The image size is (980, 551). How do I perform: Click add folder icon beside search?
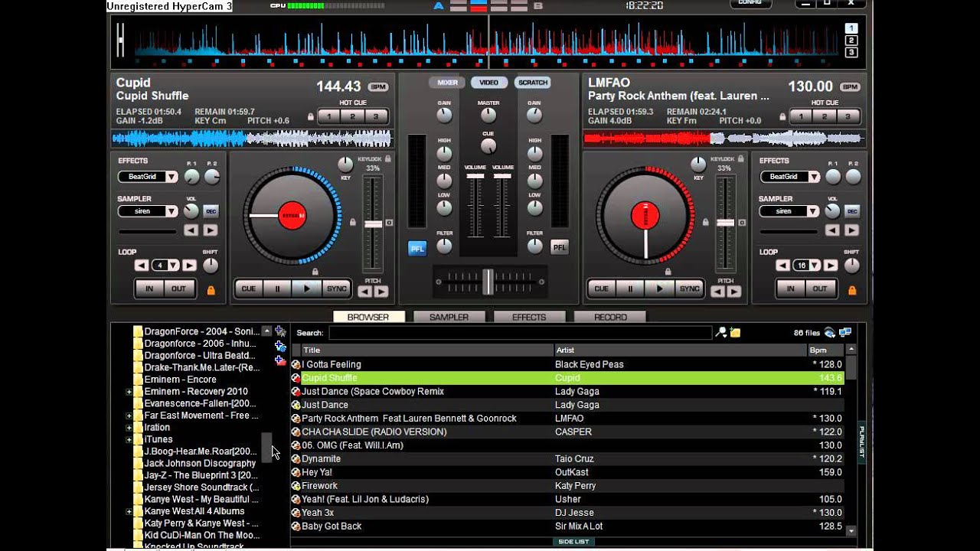tap(735, 332)
